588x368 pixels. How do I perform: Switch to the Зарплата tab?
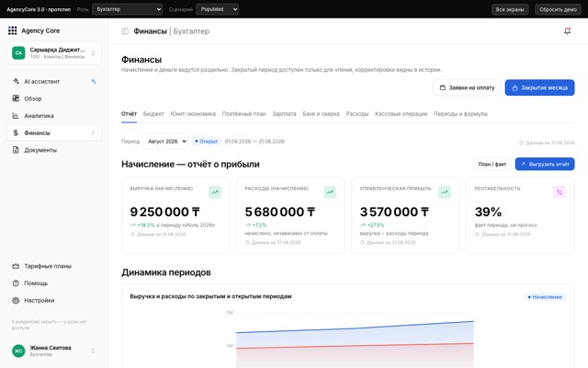pyautogui.click(x=284, y=113)
